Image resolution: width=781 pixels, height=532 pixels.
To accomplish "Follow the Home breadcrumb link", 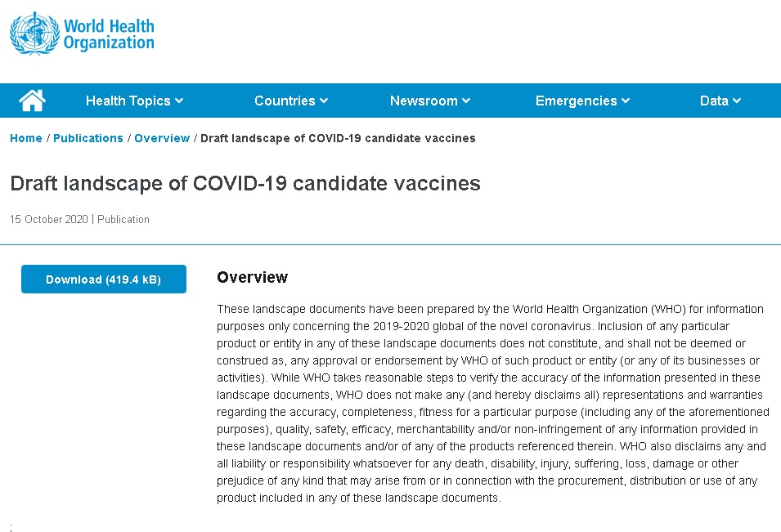I will coord(26,138).
